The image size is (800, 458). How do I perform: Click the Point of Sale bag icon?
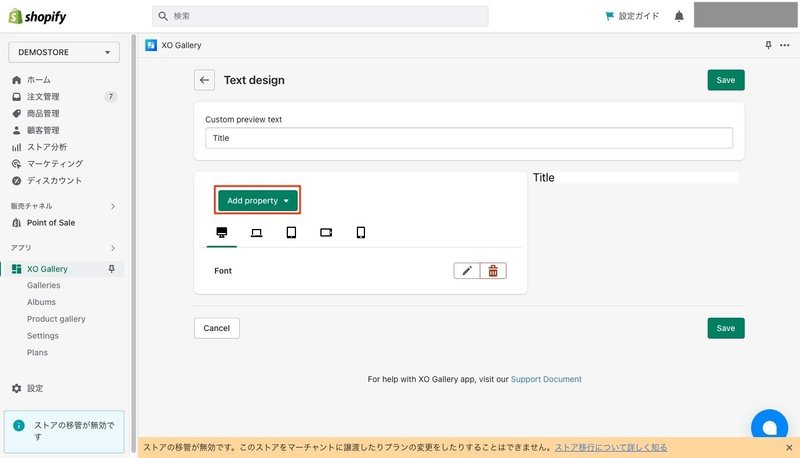16,223
